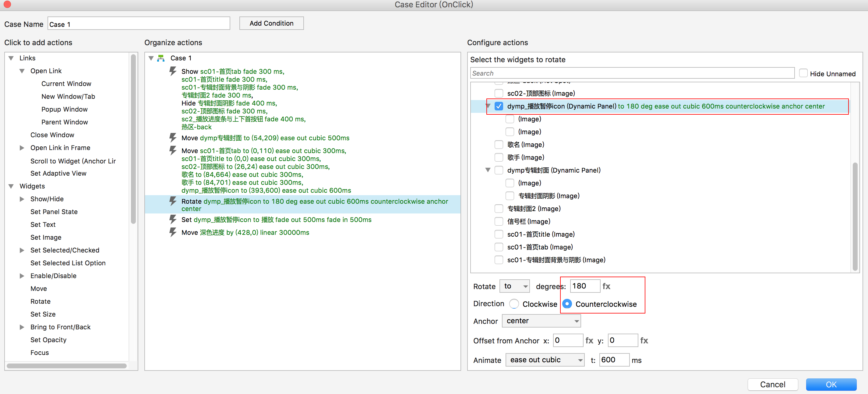Open fx editor for anchor offset x
Image resolution: width=868 pixels, height=394 pixels.
(589, 340)
